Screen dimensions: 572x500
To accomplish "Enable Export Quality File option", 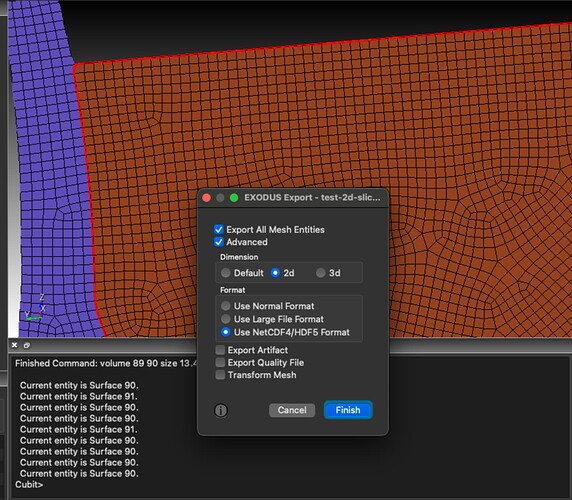I will tap(220, 363).
